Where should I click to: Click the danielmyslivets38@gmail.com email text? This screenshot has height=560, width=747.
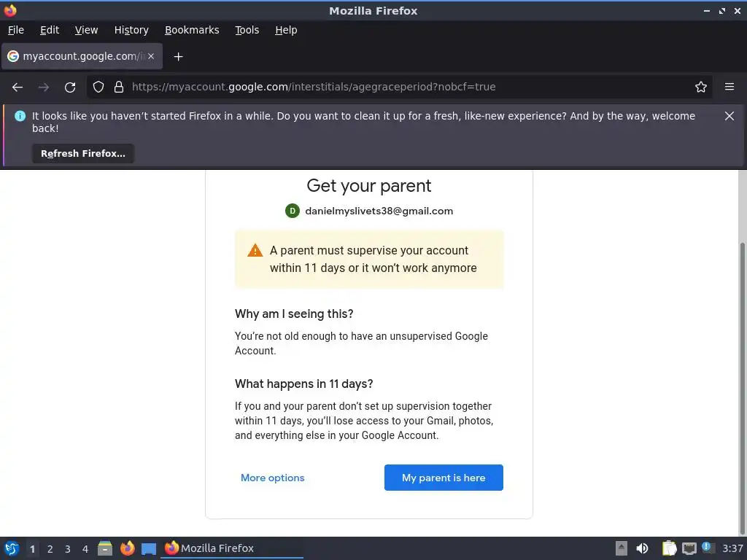coord(379,211)
